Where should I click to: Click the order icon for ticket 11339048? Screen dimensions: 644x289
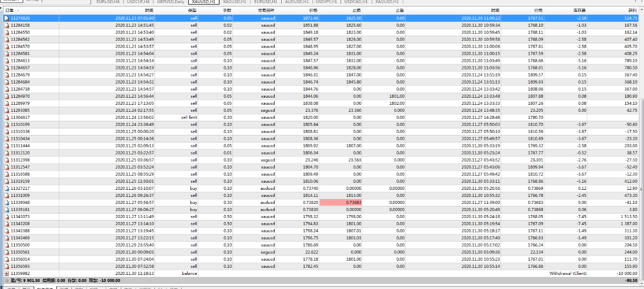click(x=7, y=202)
